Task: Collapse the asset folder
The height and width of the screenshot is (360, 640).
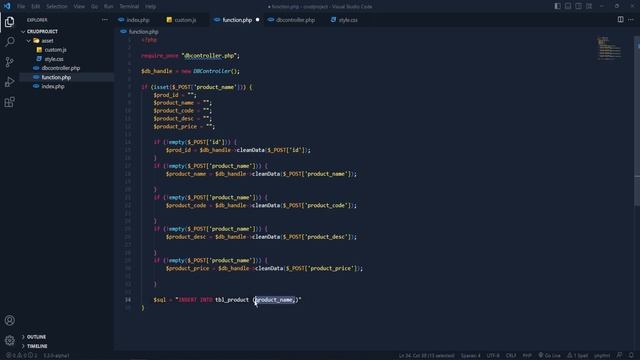Action: pyautogui.click(x=67, y=40)
